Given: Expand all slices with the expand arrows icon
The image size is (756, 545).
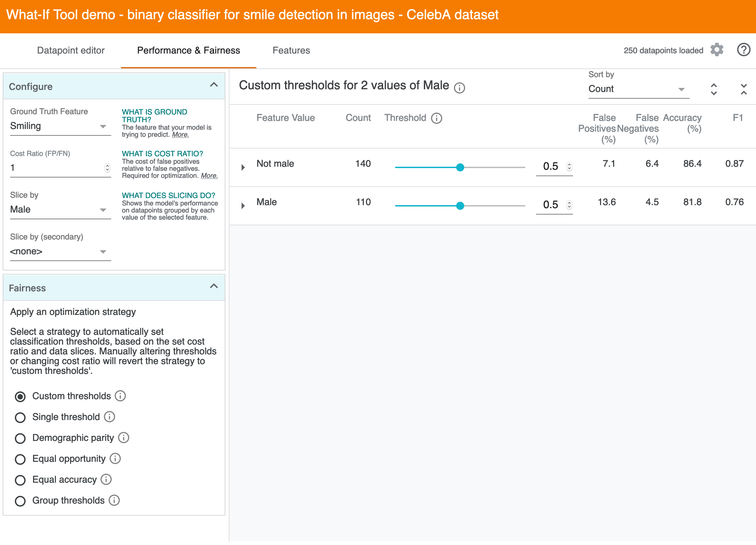Looking at the screenshot, I should coord(714,89).
